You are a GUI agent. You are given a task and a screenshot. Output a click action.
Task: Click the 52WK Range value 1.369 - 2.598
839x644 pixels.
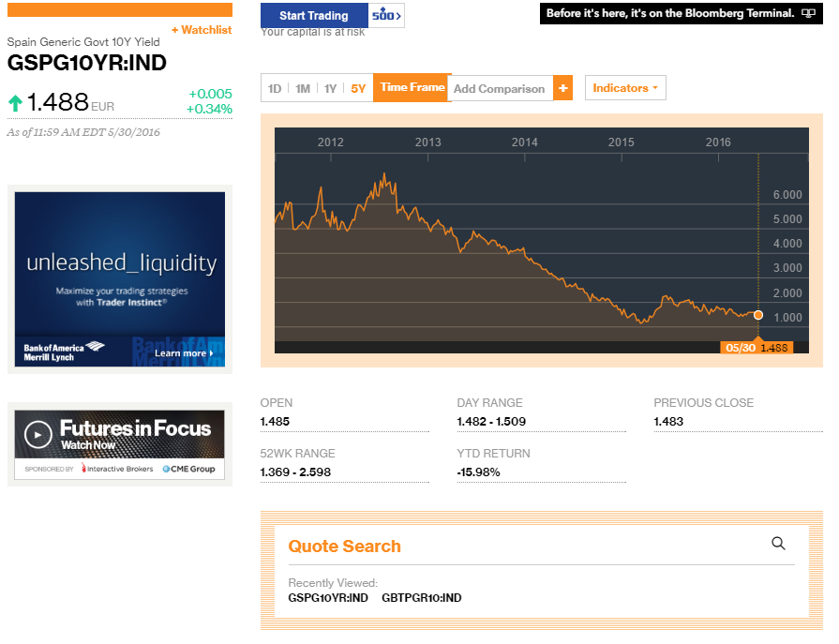tap(295, 472)
